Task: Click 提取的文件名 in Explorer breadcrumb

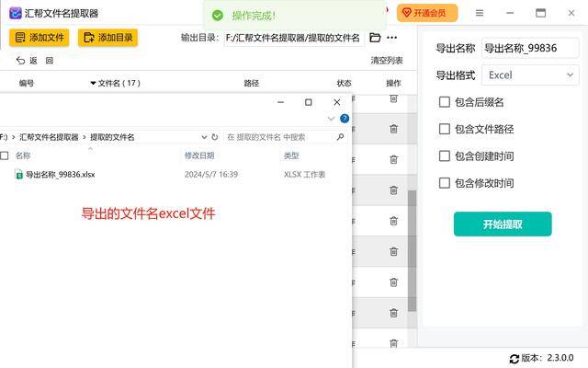Action: 112,137
